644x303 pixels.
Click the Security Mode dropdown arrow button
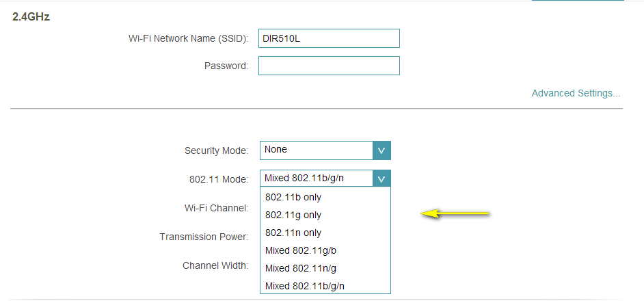click(x=381, y=150)
